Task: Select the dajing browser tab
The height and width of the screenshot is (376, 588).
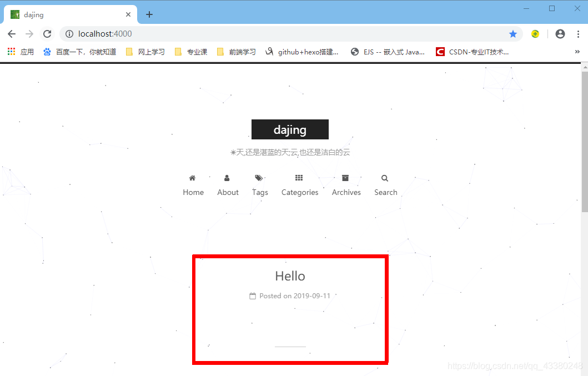Action: (x=71, y=14)
